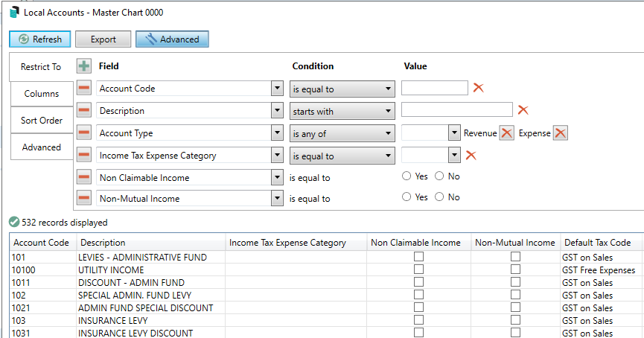Clear the Account Code value
The image size is (644, 338).
478,88
